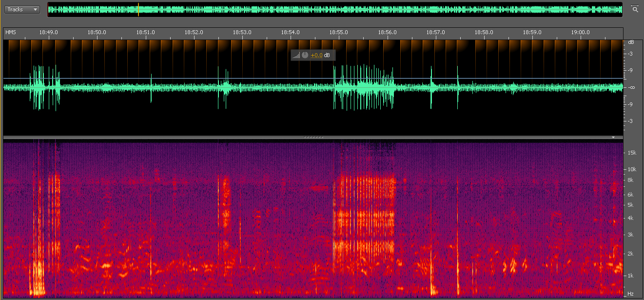Click the 4k mark on the frequency ruler
644x300 pixels.
[631, 218]
